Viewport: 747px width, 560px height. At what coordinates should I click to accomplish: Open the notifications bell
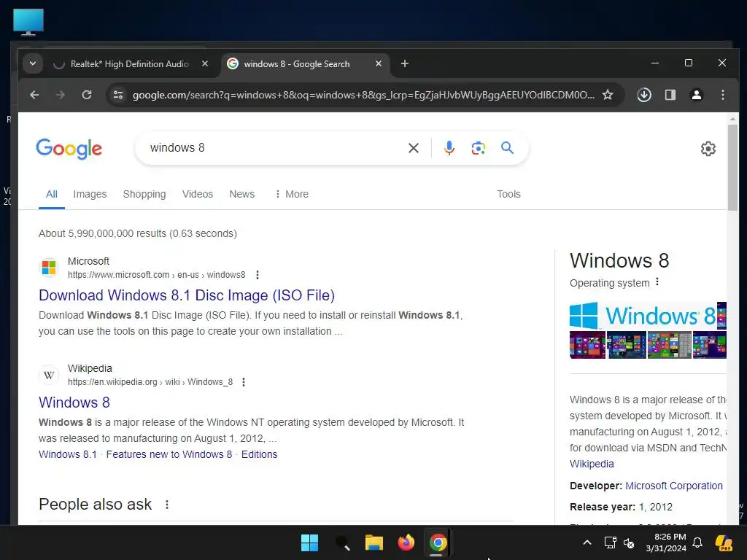coord(697,542)
